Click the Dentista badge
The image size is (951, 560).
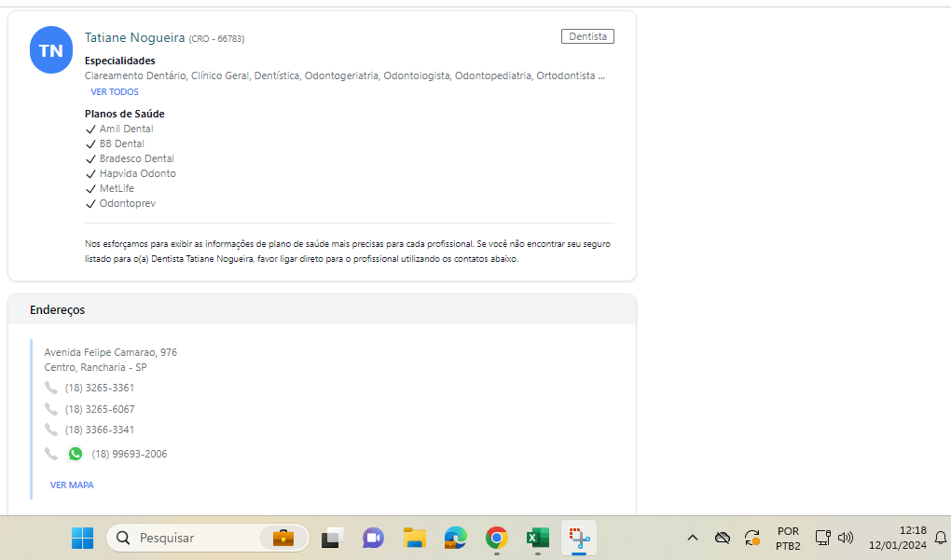587,36
